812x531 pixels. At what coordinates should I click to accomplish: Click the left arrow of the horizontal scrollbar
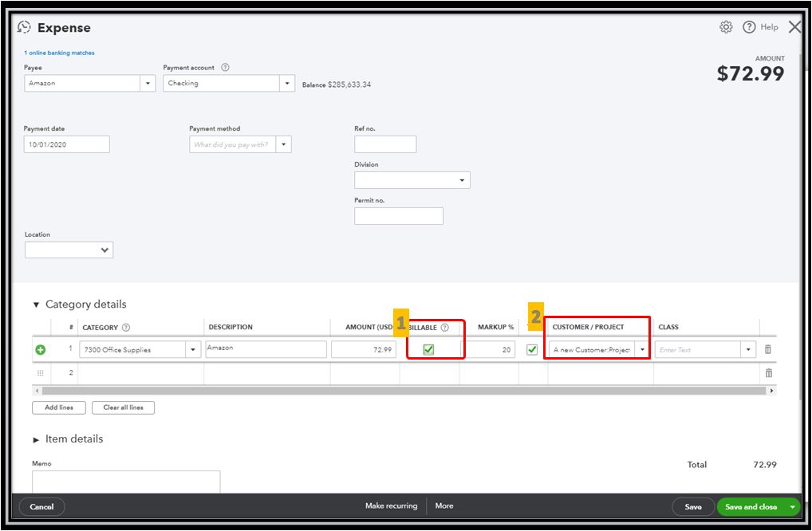tap(37, 391)
